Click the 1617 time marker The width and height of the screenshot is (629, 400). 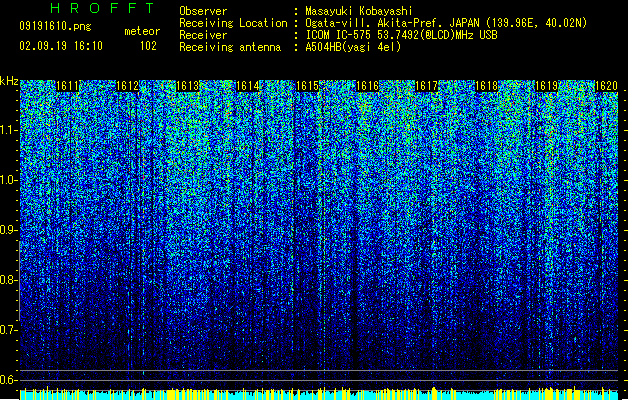coord(426,86)
